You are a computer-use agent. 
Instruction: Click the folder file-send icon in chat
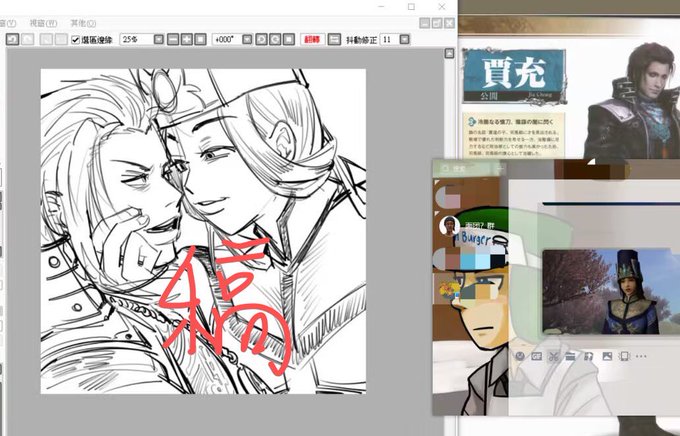tap(570, 357)
